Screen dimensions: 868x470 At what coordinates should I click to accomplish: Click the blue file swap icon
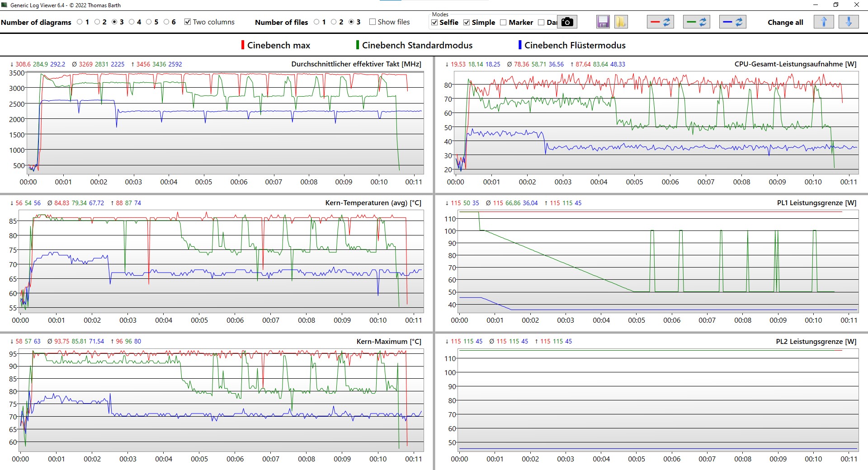[732, 22]
